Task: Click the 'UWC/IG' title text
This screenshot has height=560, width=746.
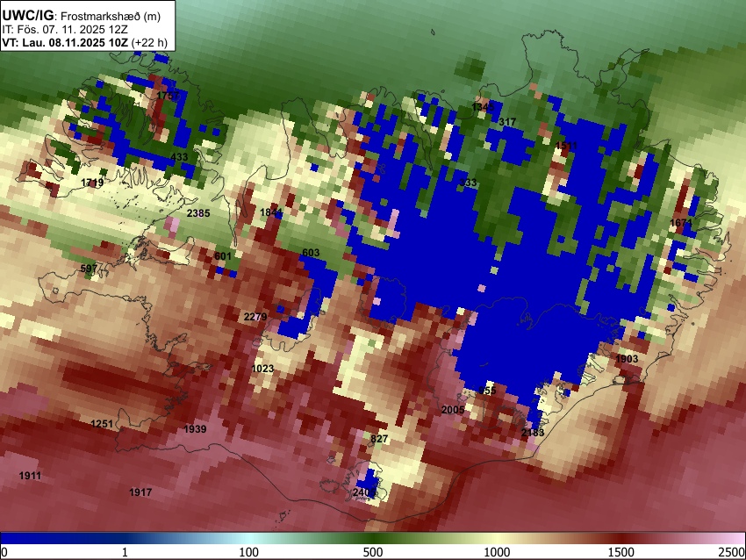Action: click(27, 16)
